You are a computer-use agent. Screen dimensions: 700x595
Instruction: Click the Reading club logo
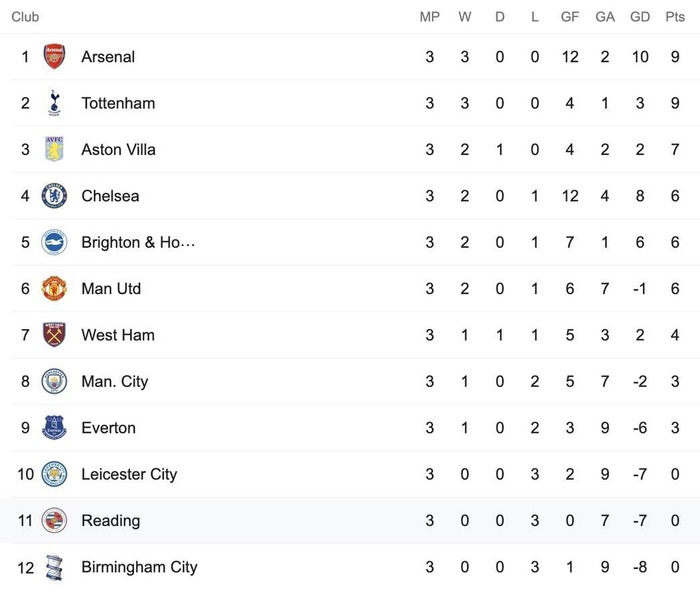54,520
